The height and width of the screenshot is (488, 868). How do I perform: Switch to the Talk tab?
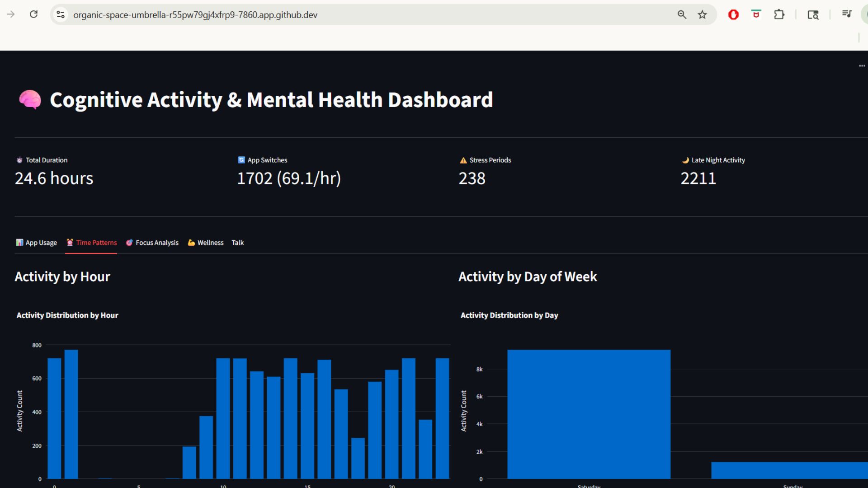click(x=237, y=243)
